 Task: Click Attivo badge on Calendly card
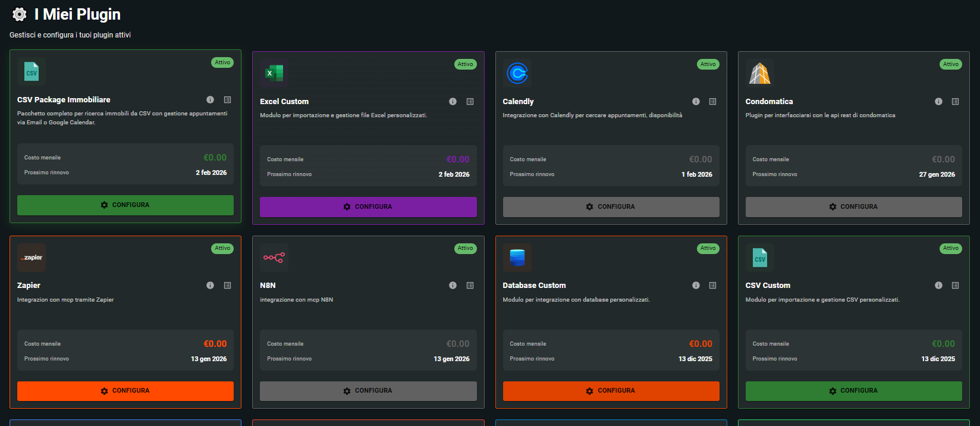pos(708,64)
